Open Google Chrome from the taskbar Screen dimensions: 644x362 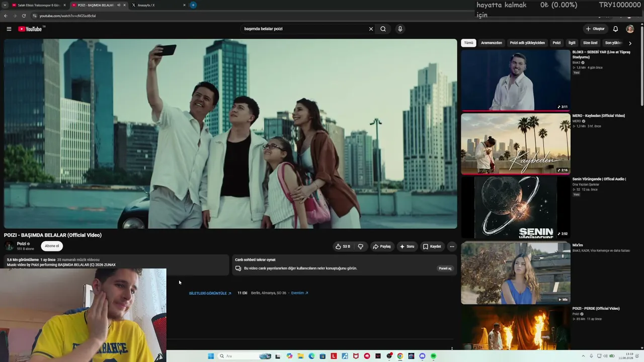point(400,356)
